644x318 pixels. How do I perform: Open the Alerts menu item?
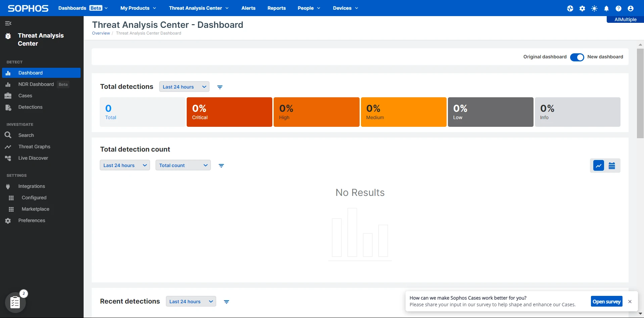248,8
